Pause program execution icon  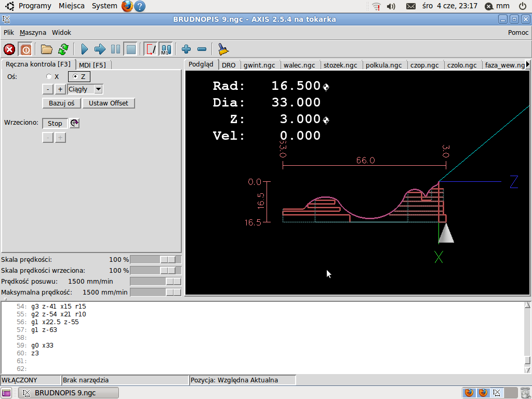click(x=116, y=49)
